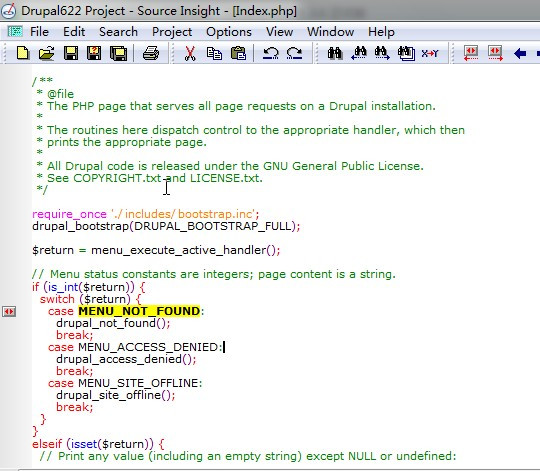Click the red marker in left margin
The width and height of the screenshot is (540, 471).
(x=9, y=312)
